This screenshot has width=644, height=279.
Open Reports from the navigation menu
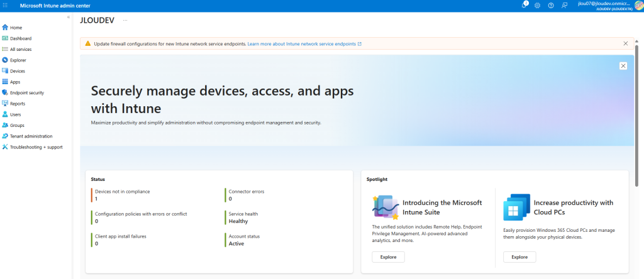point(18,104)
